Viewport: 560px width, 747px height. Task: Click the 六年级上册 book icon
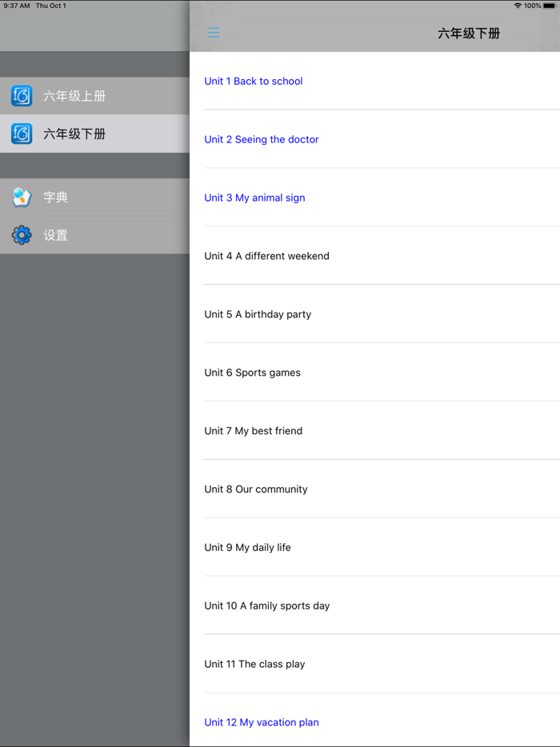22,96
